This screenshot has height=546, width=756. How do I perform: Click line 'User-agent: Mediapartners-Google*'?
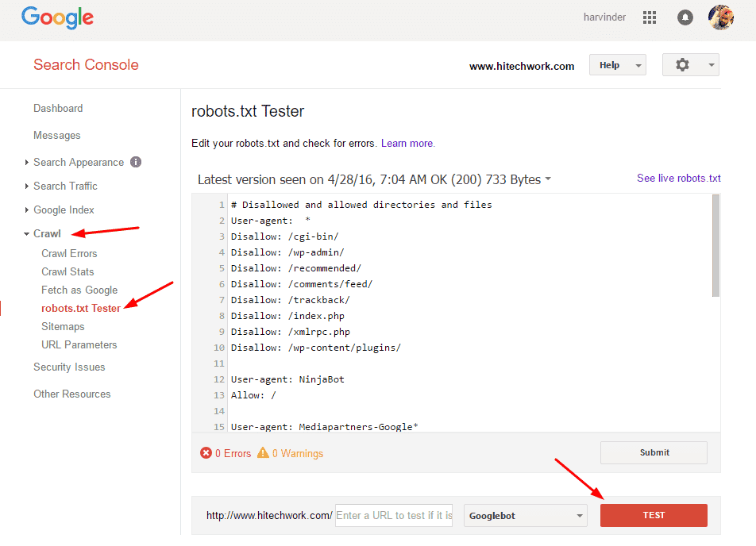[x=324, y=427]
